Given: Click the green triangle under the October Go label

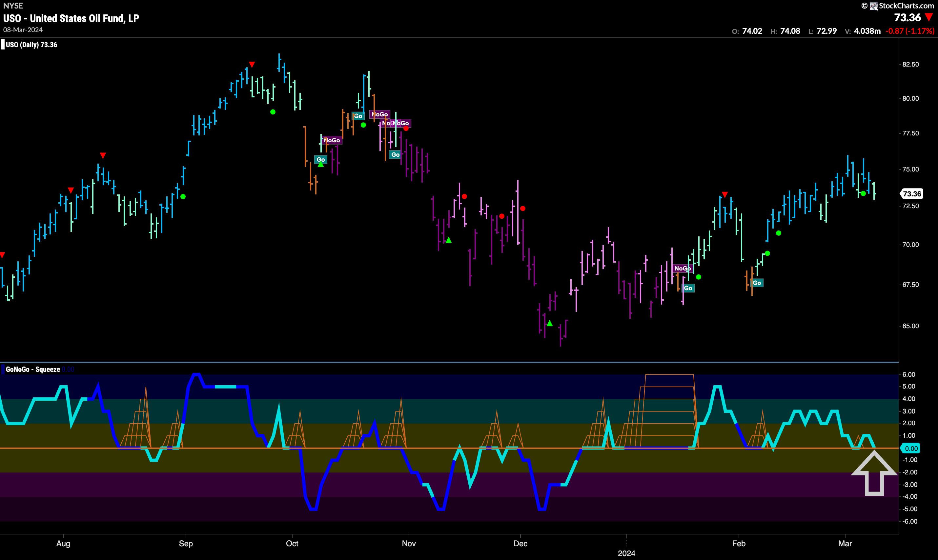Looking at the screenshot, I should point(320,164).
